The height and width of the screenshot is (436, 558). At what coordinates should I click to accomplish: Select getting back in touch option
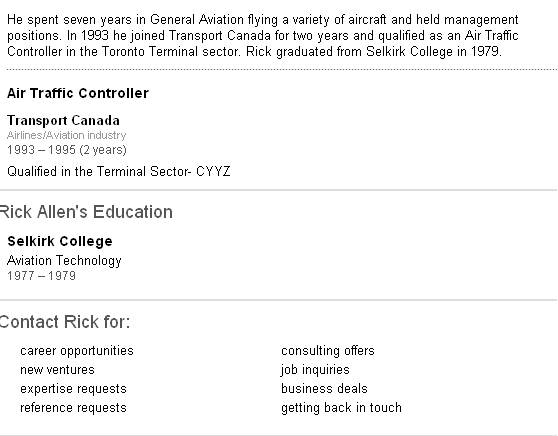[x=341, y=408]
